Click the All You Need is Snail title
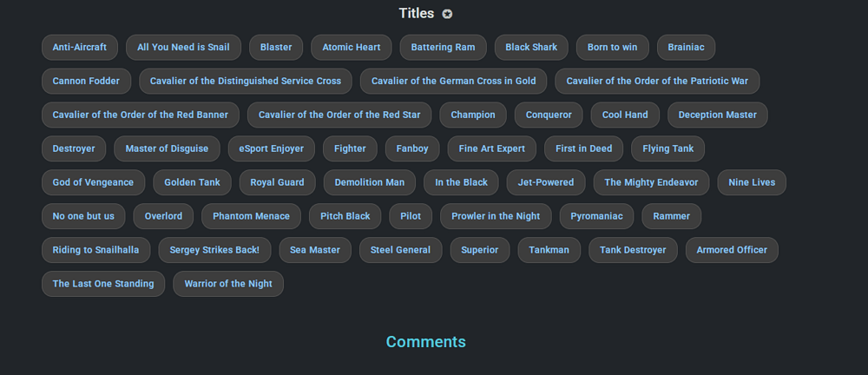Viewport: 868px width, 375px height. tap(183, 47)
